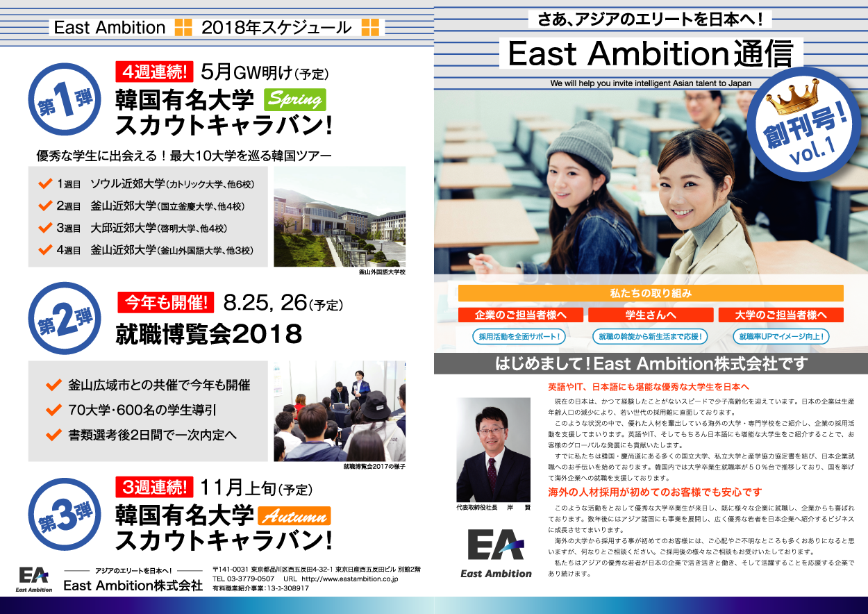Click the job fair 2017 photo
This screenshot has height=614, width=868.
click(x=340, y=411)
